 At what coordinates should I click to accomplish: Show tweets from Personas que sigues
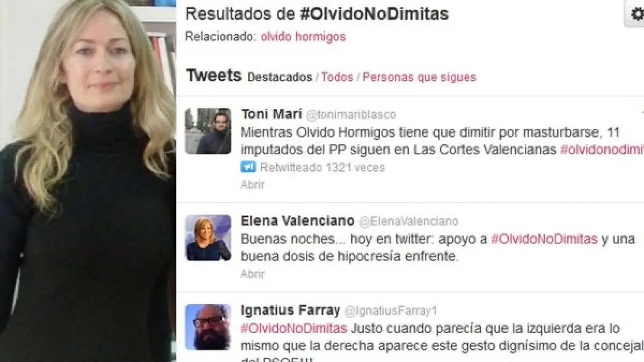[x=419, y=77]
